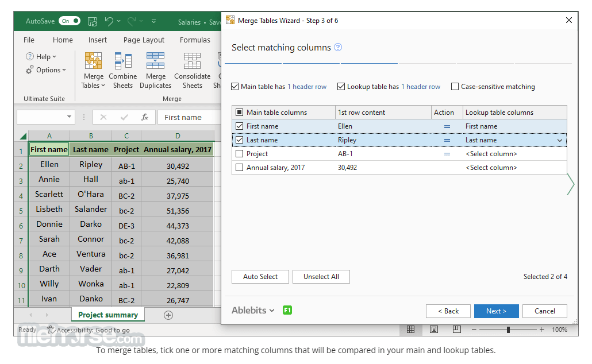
Task: Select row 5 header
Action: click(21, 211)
